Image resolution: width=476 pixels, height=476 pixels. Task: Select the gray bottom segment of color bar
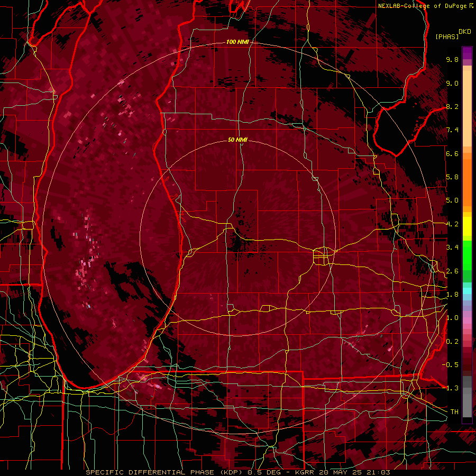coord(467,397)
